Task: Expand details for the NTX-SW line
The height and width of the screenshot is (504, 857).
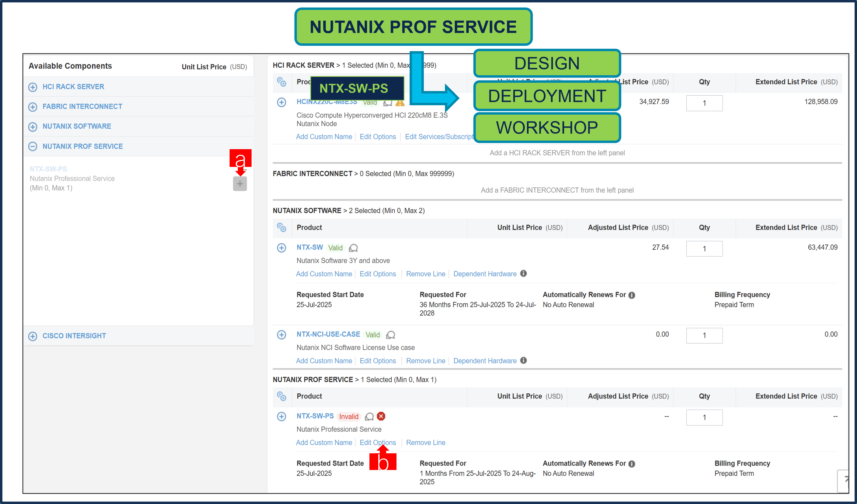Action: (x=282, y=248)
